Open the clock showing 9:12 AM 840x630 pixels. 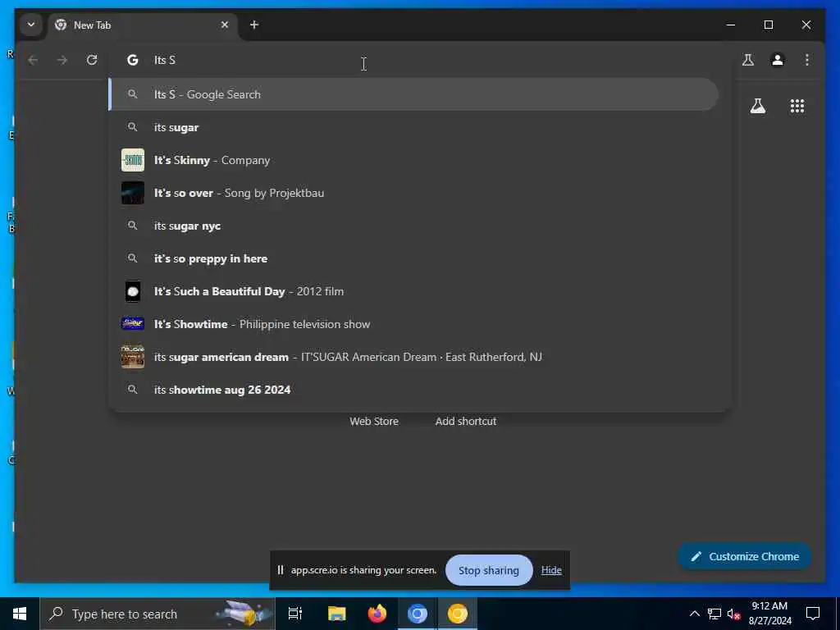(769, 614)
